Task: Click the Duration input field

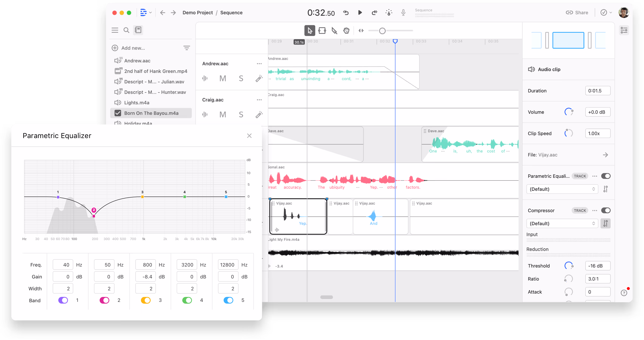Action: coord(598,90)
